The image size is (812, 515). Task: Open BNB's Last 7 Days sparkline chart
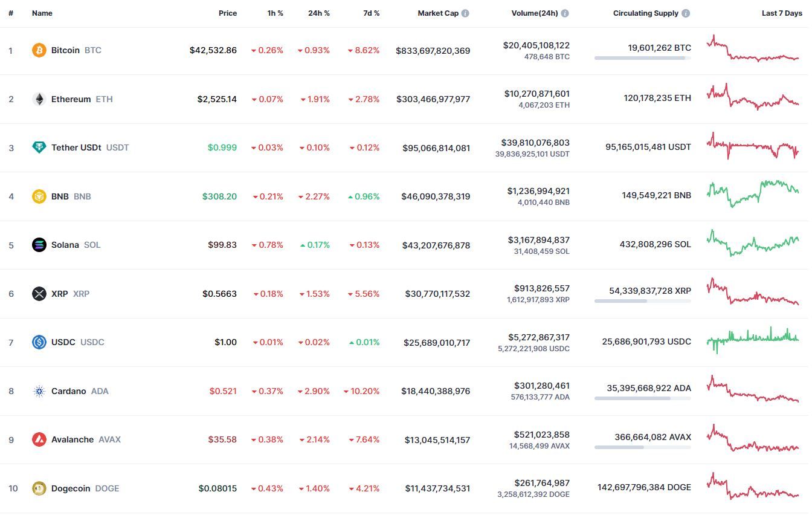click(753, 193)
